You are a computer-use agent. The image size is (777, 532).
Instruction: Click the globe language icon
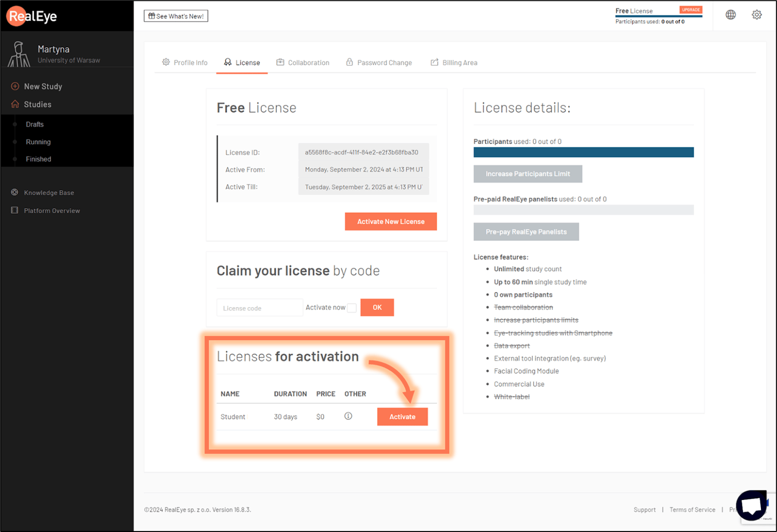tap(731, 14)
